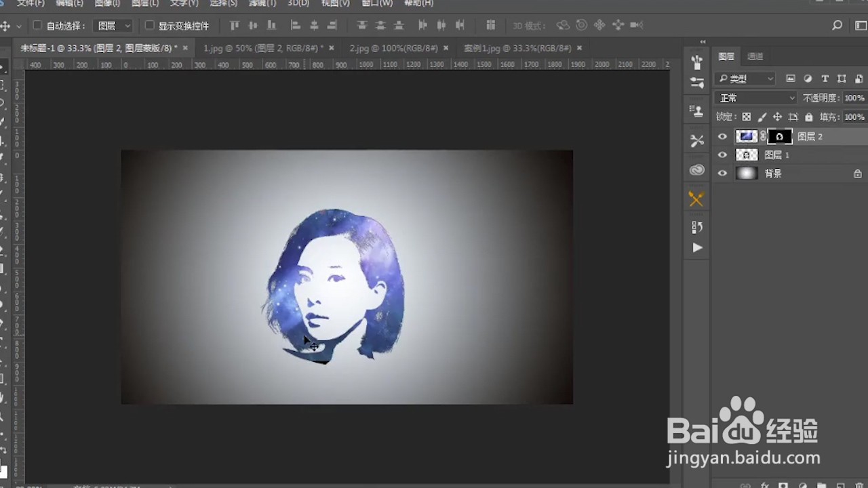Click the align left edges icon

[296, 26]
